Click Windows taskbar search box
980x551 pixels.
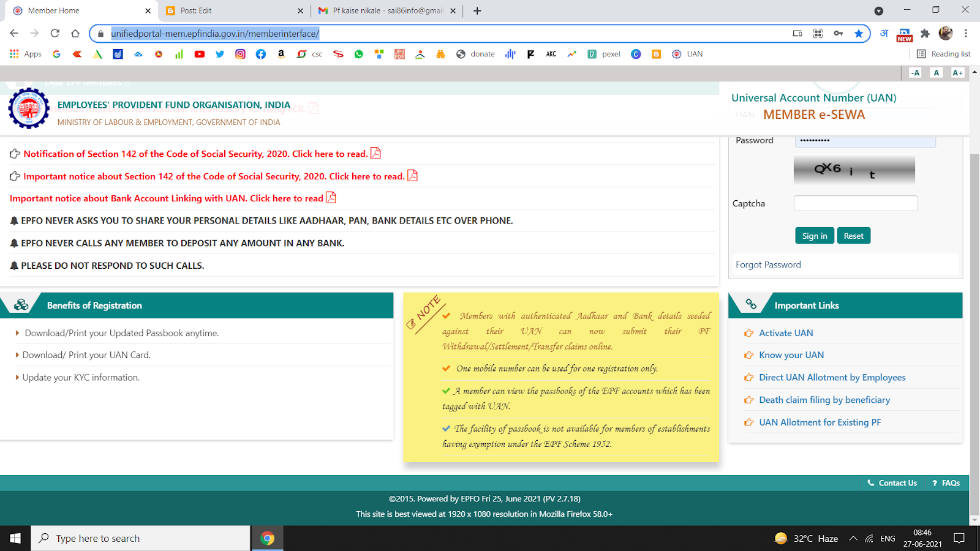pyautogui.click(x=140, y=538)
